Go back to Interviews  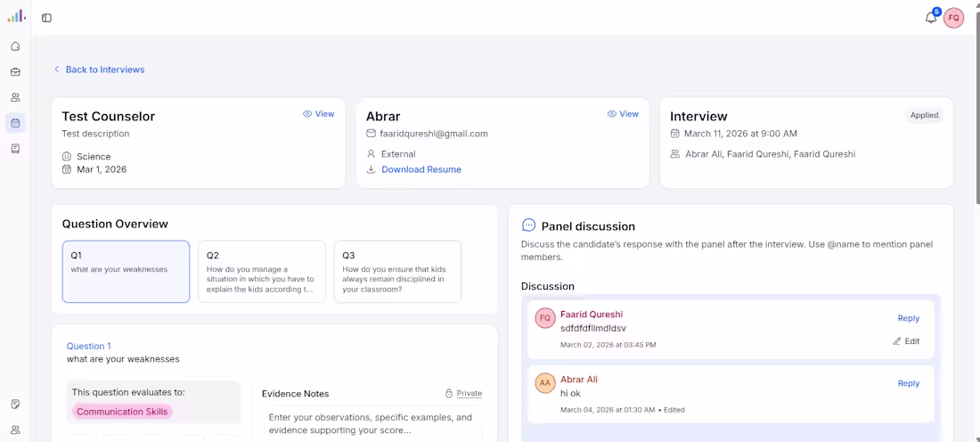tap(100, 70)
